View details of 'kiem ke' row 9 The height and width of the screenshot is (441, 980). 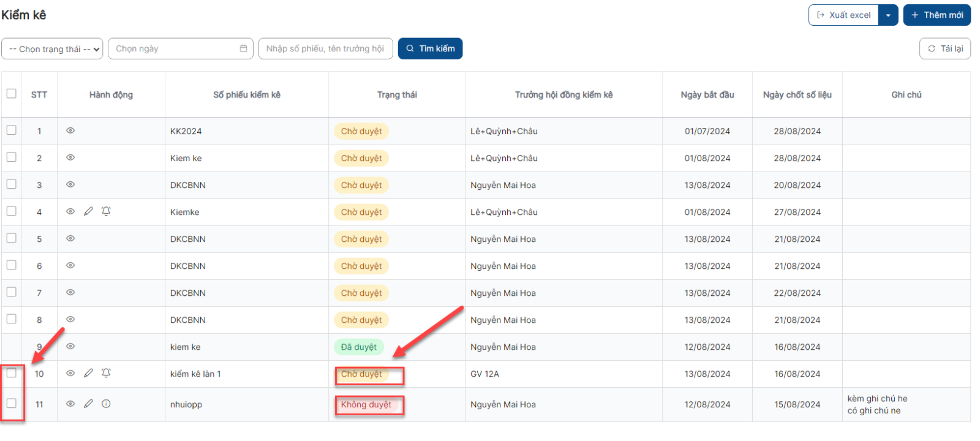pos(70,346)
